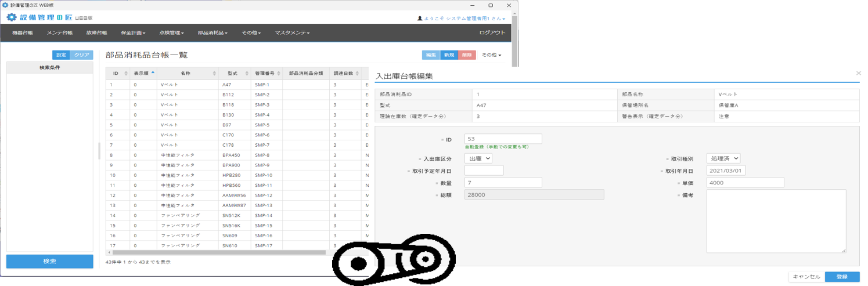Click the horizontal scrollbar under the table
This screenshot has height=286, width=868.
(219, 253)
